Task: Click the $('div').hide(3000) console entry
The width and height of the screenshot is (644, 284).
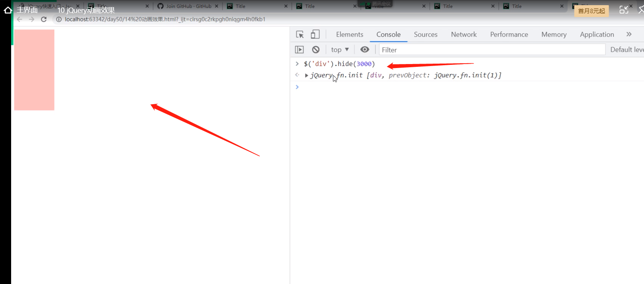Action: pyautogui.click(x=339, y=64)
